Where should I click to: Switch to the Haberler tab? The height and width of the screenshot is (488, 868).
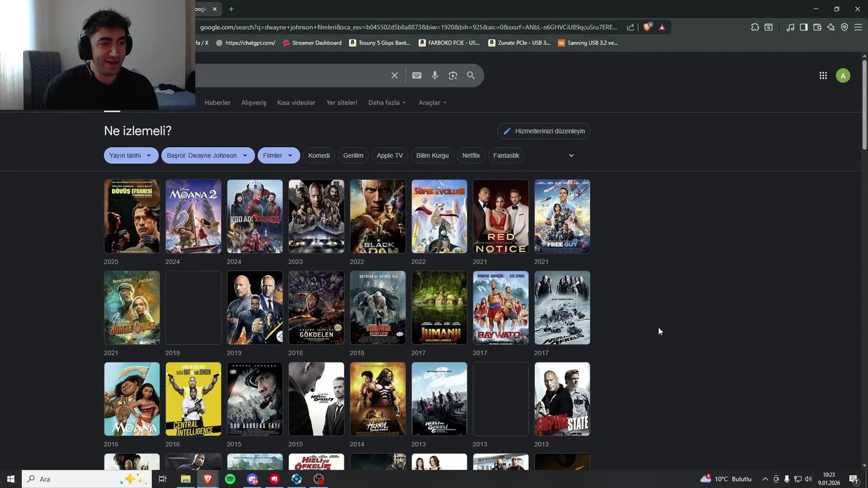coord(218,102)
